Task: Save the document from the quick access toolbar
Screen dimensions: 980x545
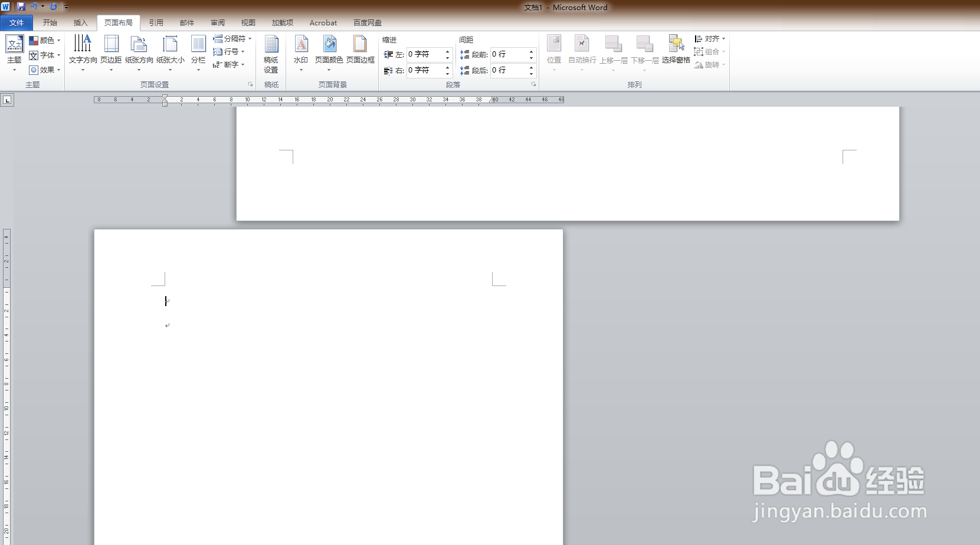Action: coord(21,6)
